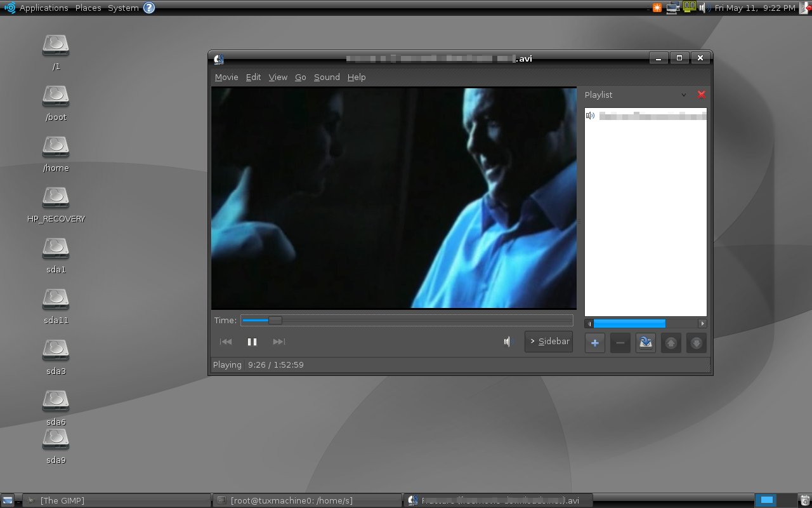Image resolution: width=812 pixels, height=508 pixels.
Task: Select the playing .avi entry in playlist
Action: coord(645,116)
